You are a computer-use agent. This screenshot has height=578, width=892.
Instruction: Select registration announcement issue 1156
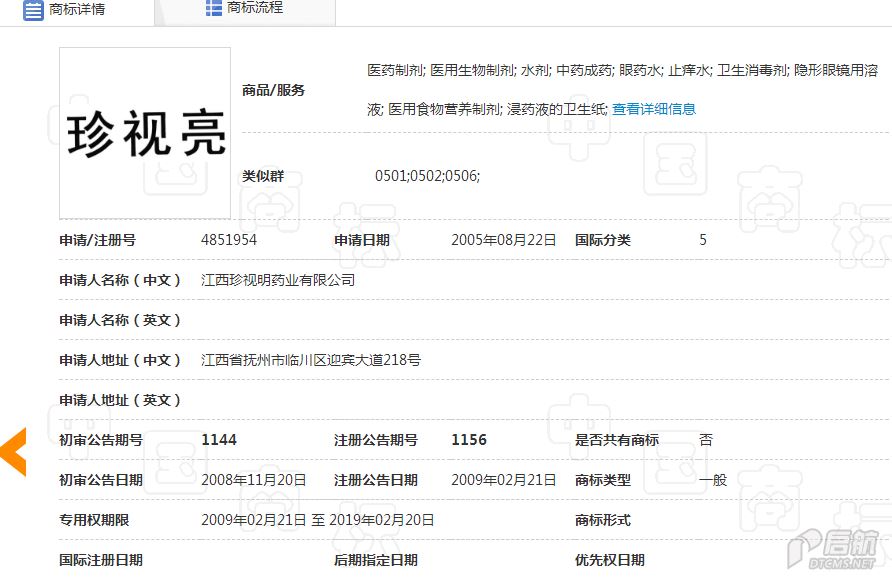pos(469,440)
